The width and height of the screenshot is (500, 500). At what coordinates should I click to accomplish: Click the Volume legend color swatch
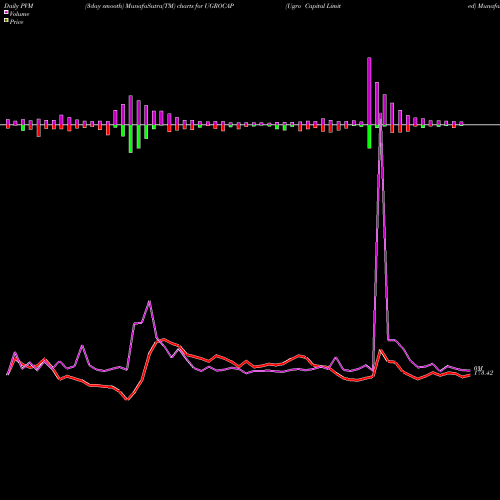[6, 12]
